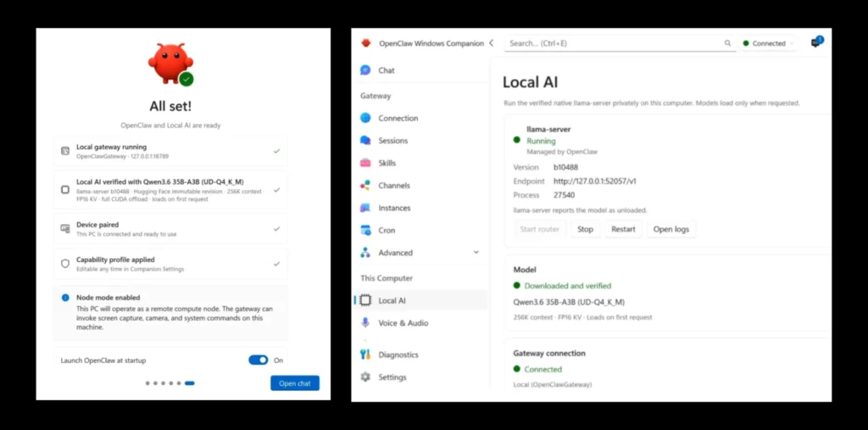The image size is (868, 430).
Task: Expand the Advanced section chevron
Action: click(476, 252)
